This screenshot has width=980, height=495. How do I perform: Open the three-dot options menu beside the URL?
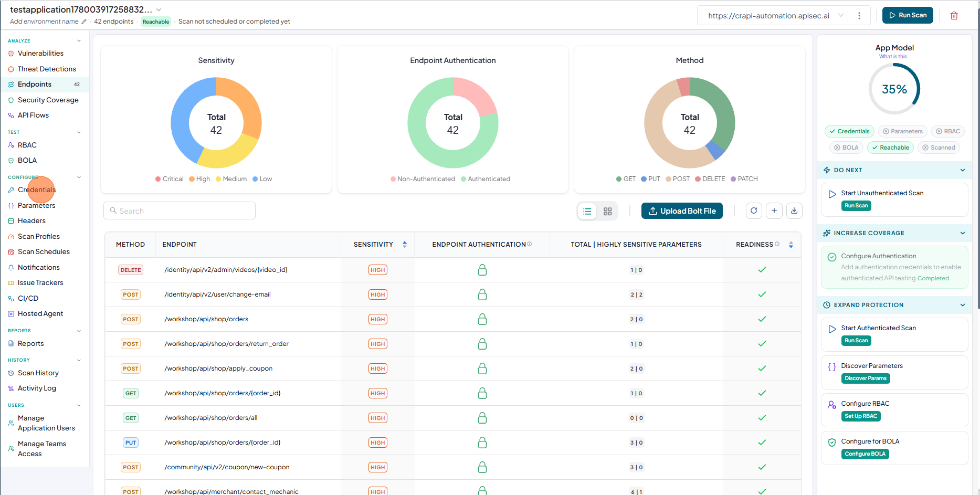click(859, 16)
